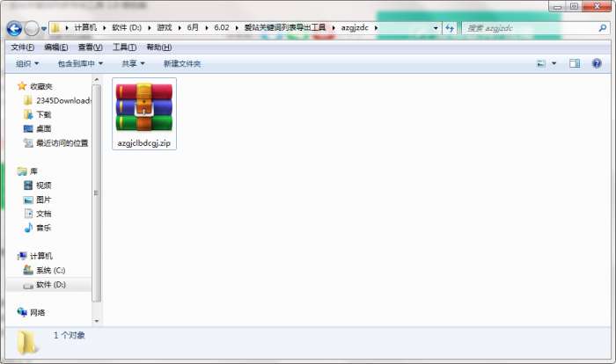Select the azgjclbdcgj.zip archive icon
The width and height of the screenshot is (616, 364).
pos(144,106)
